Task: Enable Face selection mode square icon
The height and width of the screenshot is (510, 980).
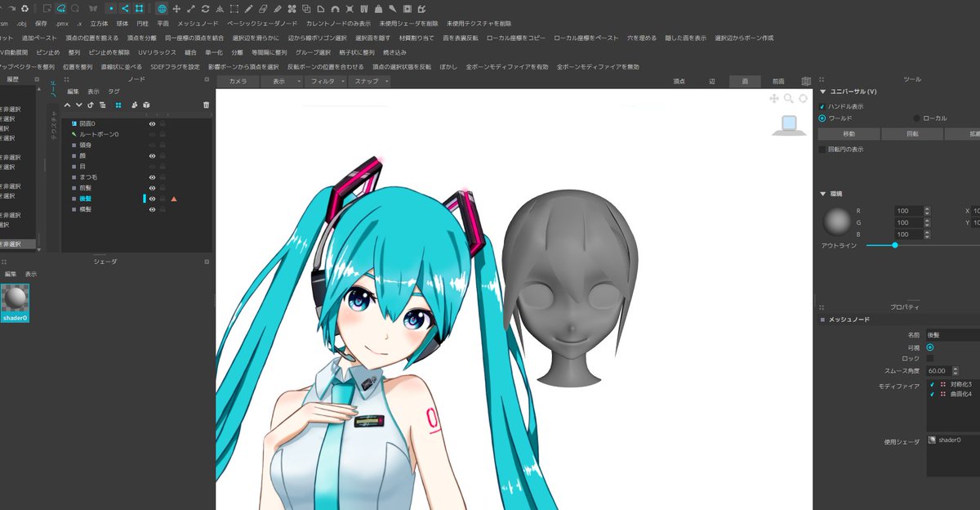Action: [140, 8]
